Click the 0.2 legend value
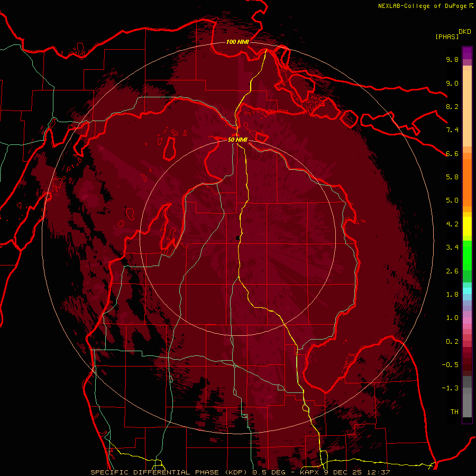Viewport: 476px width, 476px height. pos(452,342)
